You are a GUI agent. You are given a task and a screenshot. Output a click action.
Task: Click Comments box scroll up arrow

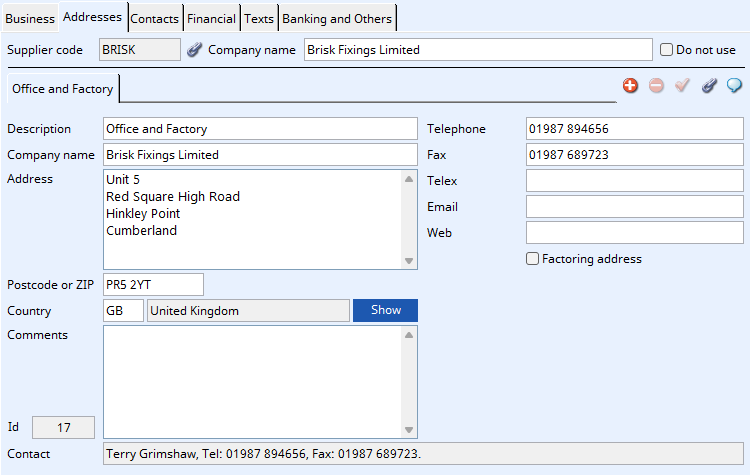409,335
